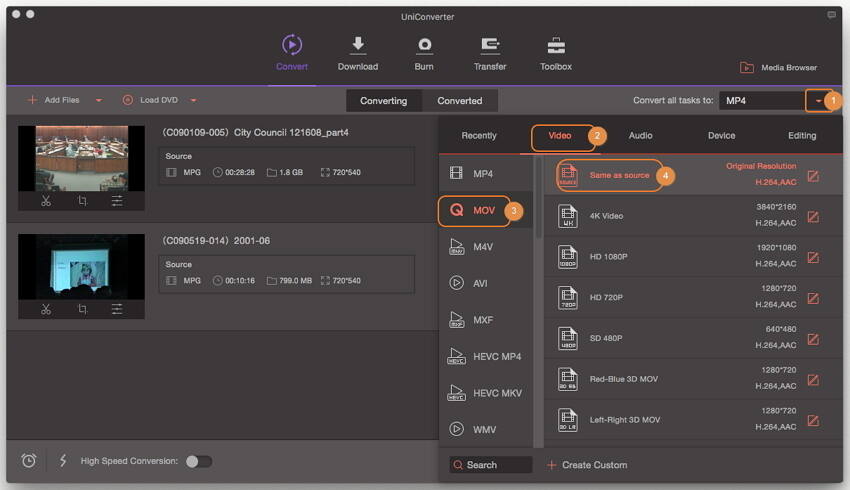
Task: Choose MOV in format list
Action: point(485,210)
